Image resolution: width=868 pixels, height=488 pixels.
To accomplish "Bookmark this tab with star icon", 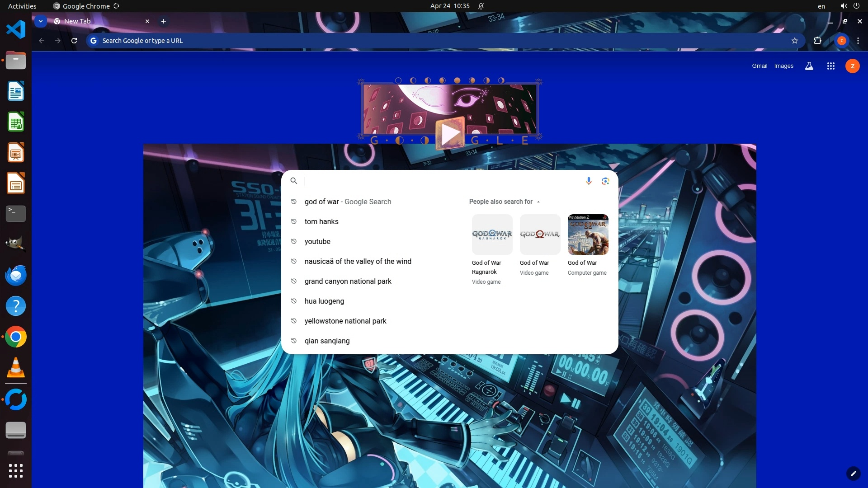I will (795, 41).
